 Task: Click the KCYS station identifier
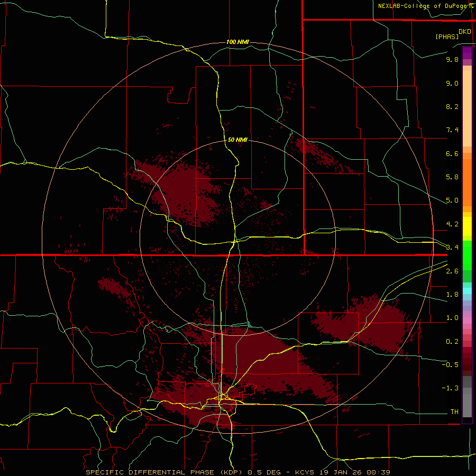pyautogui.click(x=304, y=472)
